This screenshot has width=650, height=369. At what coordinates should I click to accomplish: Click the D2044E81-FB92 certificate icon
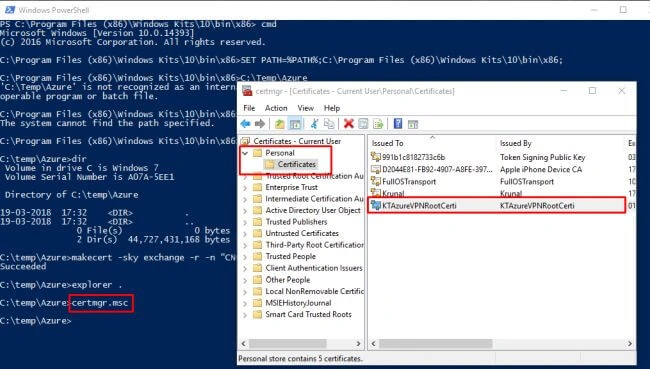pos(376,169)
